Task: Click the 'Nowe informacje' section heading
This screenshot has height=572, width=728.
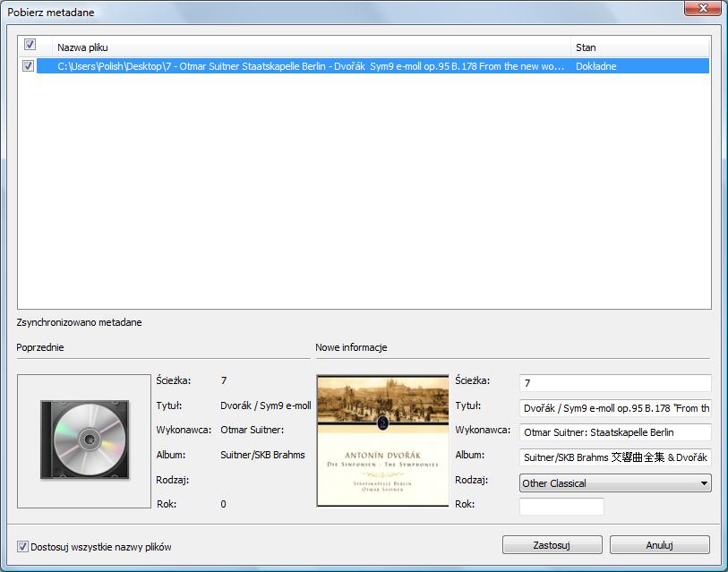Action: click(351, 347)
